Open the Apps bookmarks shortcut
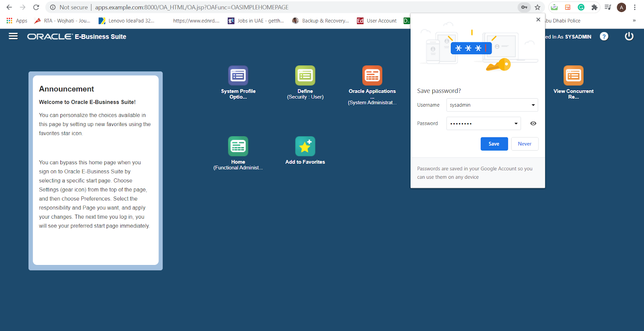The width and height of the screenshot is (644, 331). pyautogui.click(x=17, y=21)
